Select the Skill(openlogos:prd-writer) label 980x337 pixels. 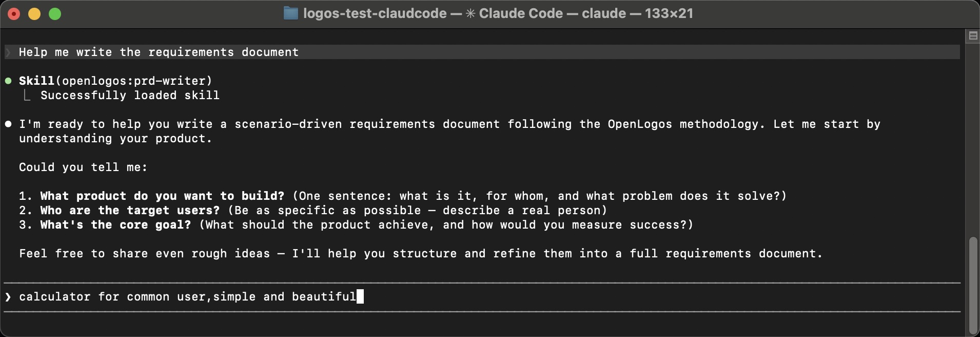click(115, 80)
